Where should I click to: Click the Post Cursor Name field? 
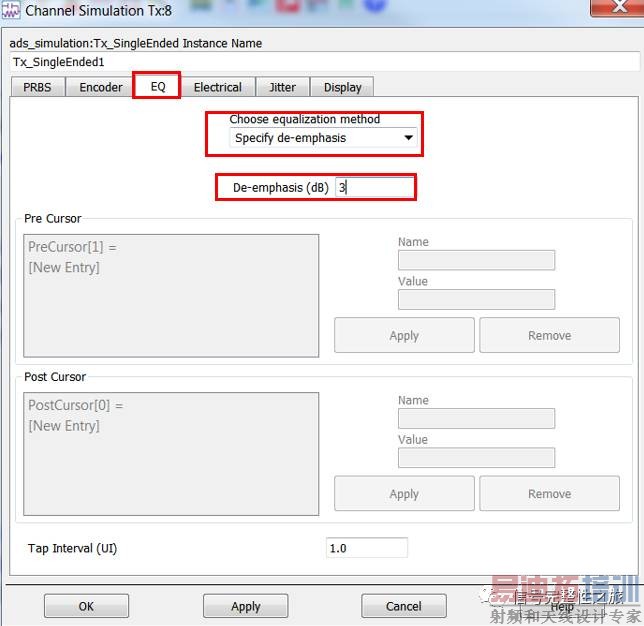[476, 418]
